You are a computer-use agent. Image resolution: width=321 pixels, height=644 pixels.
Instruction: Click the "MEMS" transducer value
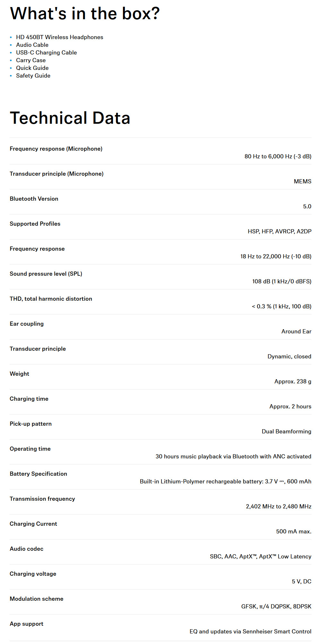click(x=302, y=181)
